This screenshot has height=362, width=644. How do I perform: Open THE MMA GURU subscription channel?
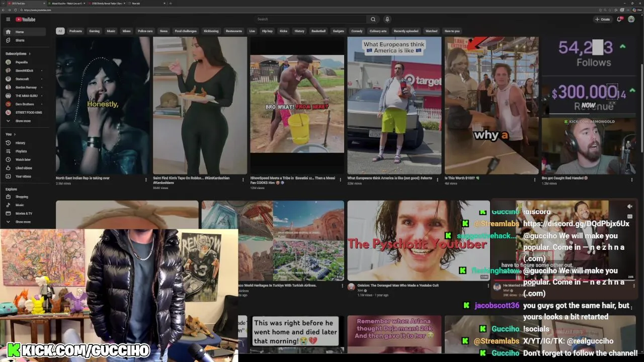24,96
